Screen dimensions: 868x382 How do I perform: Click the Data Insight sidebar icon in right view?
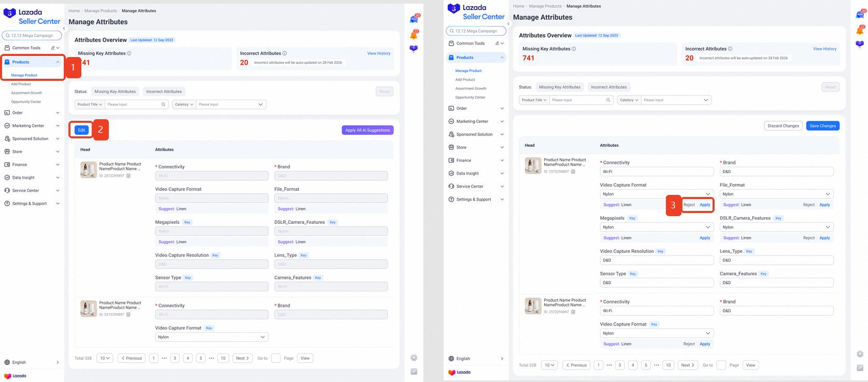pos(451,173)
